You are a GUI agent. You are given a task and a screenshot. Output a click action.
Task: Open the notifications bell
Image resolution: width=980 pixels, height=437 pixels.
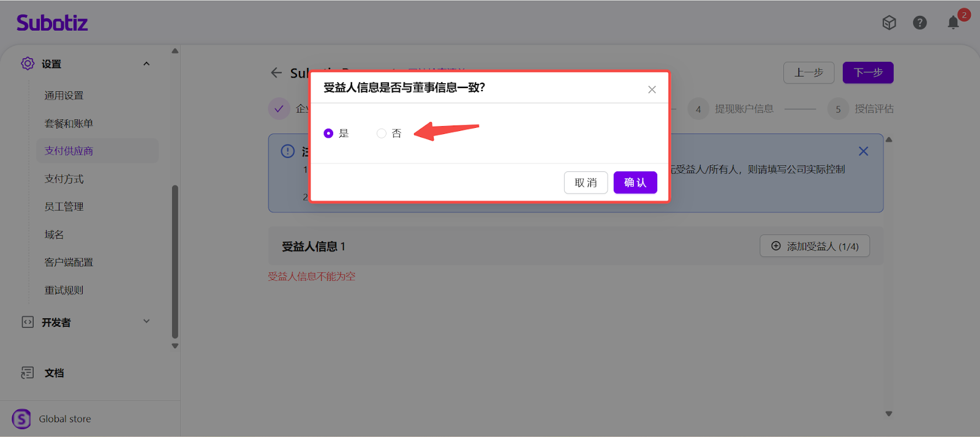point(953,23)
